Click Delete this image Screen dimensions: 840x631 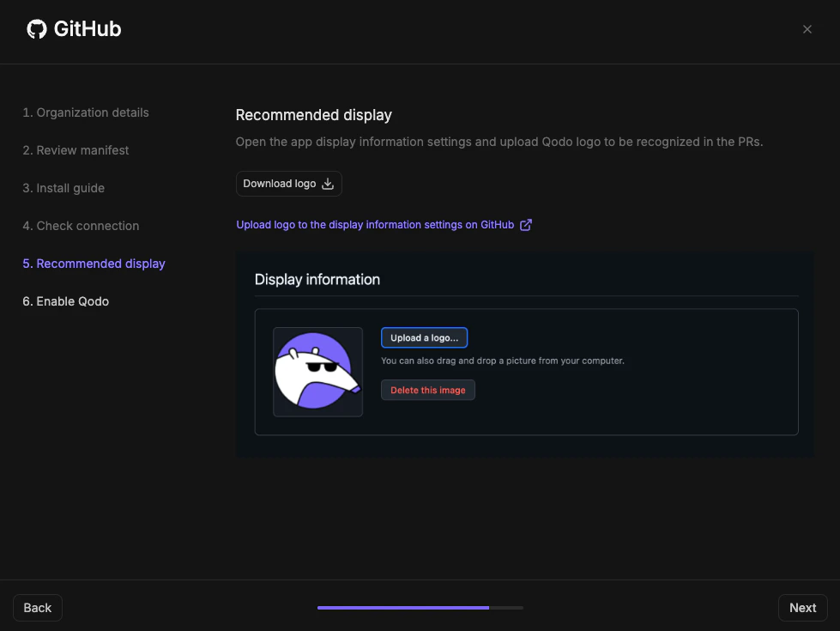coord(427,390)
